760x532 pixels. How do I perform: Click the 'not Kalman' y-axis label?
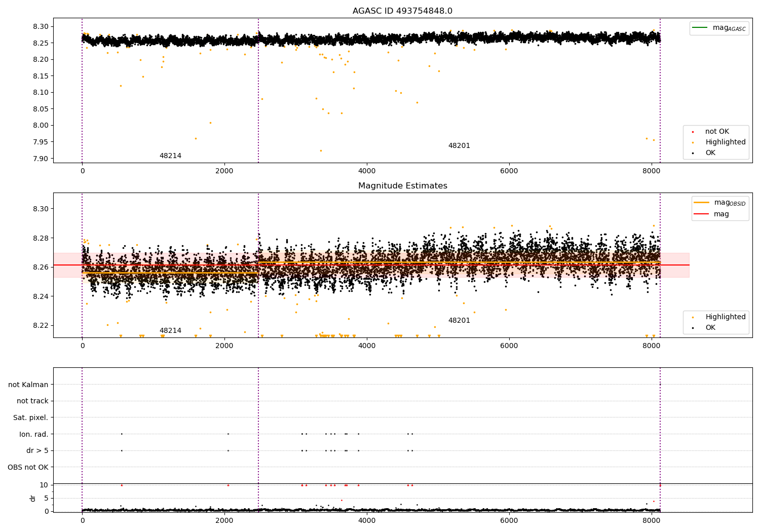click(x=28, y=385)
